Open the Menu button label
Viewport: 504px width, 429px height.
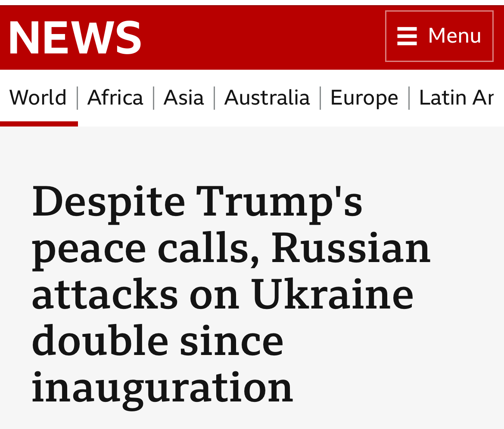coord(454,36)
